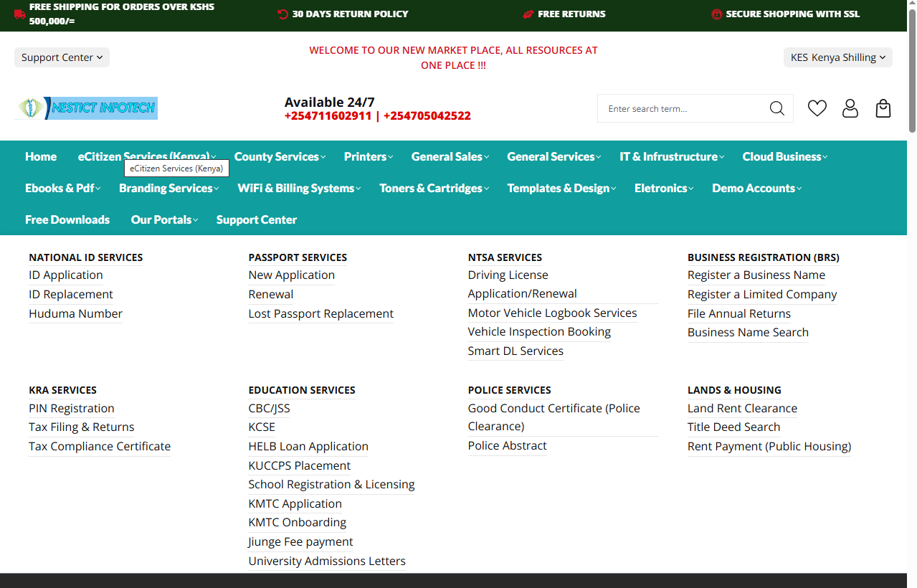Open the KES Kenya Shilling currency selector

coord(837,57)
